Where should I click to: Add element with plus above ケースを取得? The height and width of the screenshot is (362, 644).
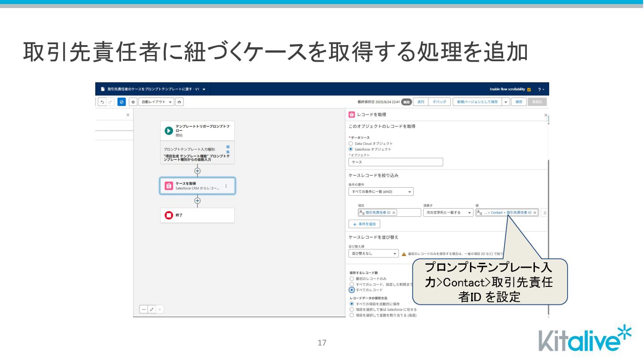[x=197, y=171]
